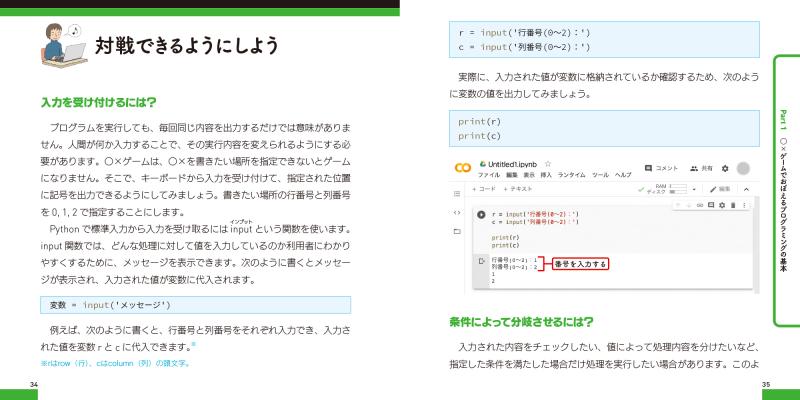Image resolution: width=800 pixels, height=400 pixels.
Task: Open the files folder sidebar icon
Action: pyautogui.click(x=457, y=231)
